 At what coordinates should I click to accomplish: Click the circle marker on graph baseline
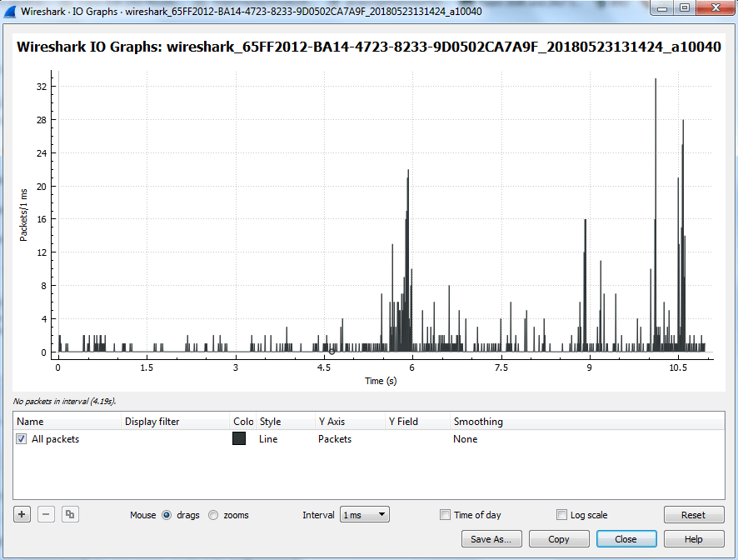[332, 352]
